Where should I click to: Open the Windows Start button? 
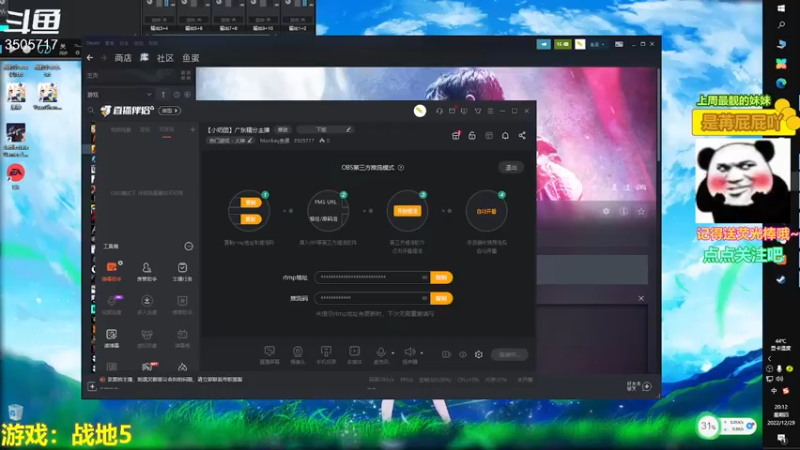pyautogui.click(x=781, y=8)
